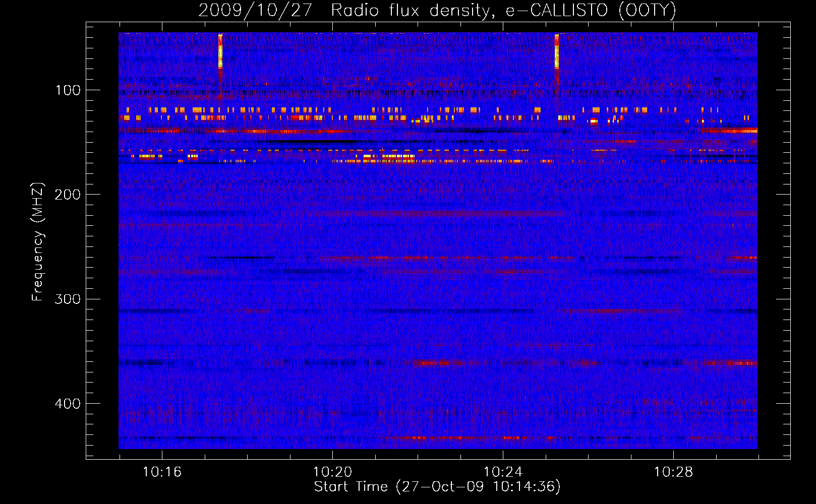Click the 'Frequency (MHZ)' y-axis title

[x=38, y=241]
